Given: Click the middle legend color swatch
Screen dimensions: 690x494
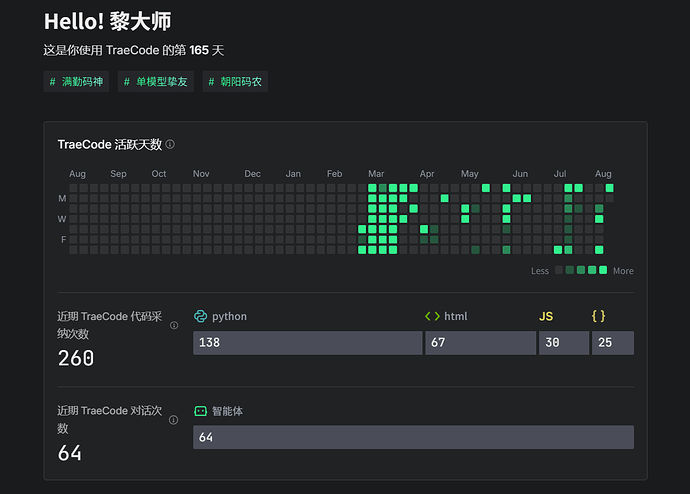Looking at the screenshot, I should click(x=581, y=270).
